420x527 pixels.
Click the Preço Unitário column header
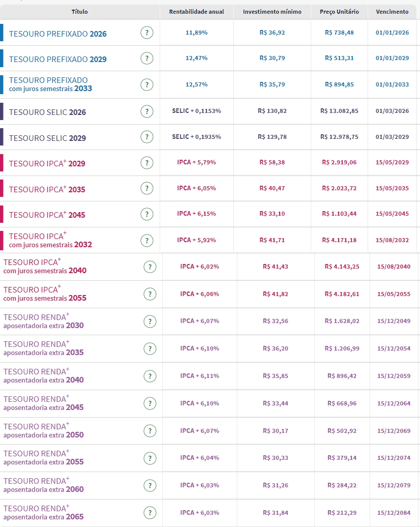(x=339, y=12)
